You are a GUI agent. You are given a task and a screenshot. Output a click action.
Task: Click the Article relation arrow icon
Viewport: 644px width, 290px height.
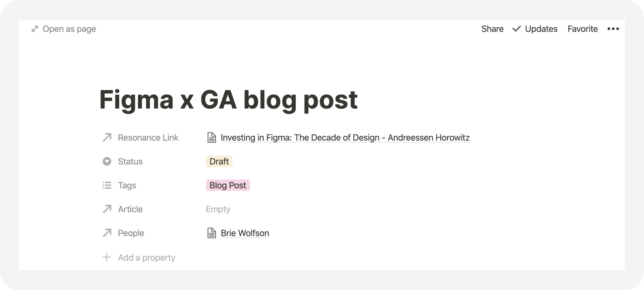click(107, 209)
